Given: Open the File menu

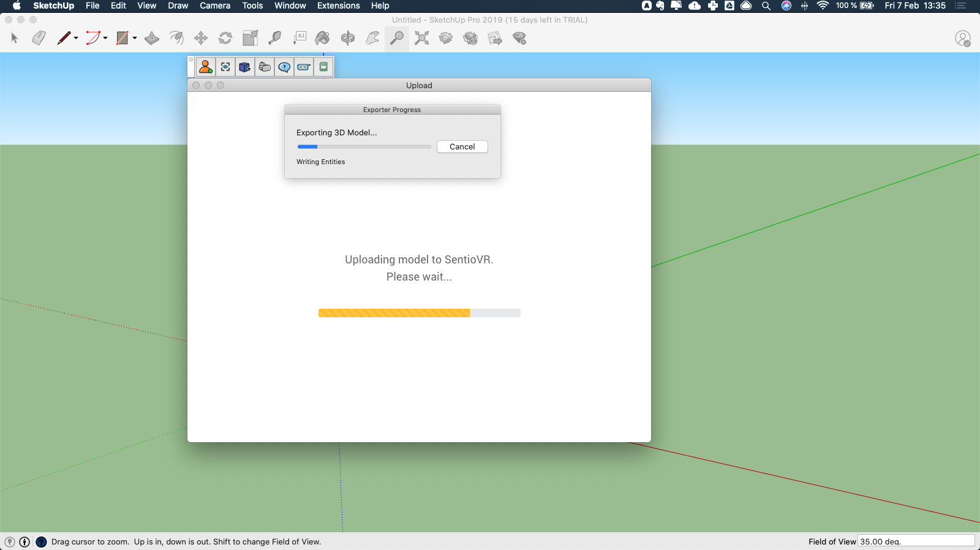Looking at the screenshot, I should click(x=92, y=6).
